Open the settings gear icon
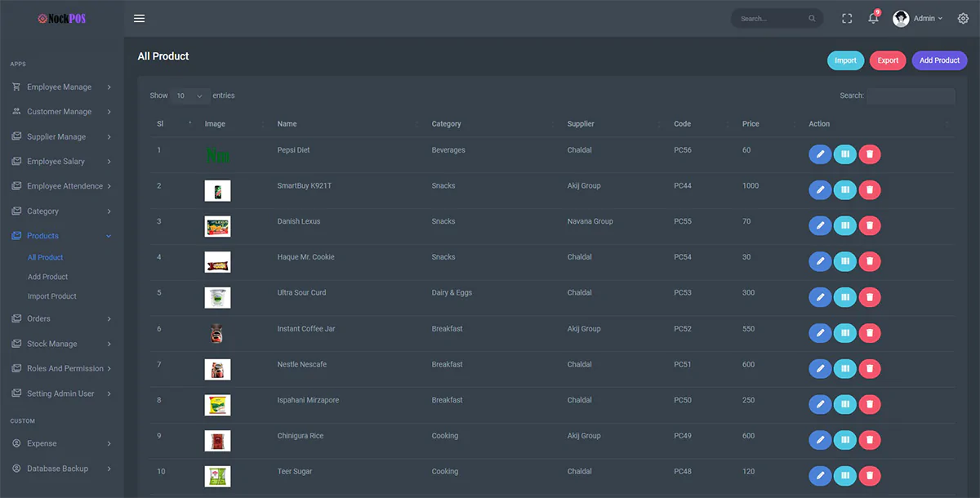The height and width of the screenshot is (498, 980). coord(963,19)
